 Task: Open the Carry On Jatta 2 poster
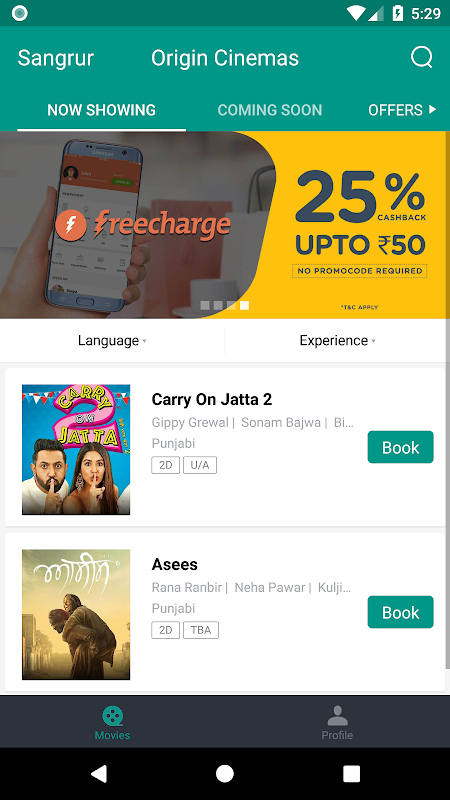[76, 449]
